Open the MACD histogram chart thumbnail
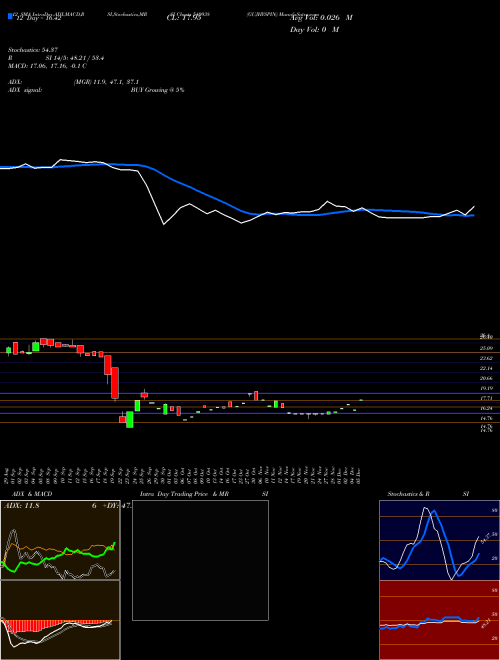The width and height of the screenshot is (500, 660). (x=60, y=620)
